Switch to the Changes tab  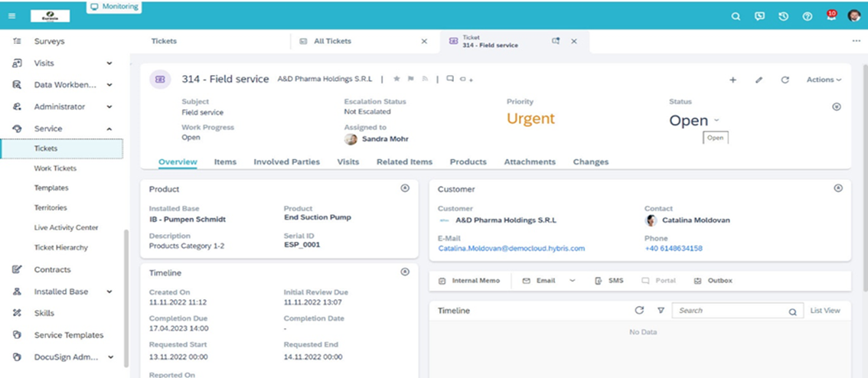[591, 162]
